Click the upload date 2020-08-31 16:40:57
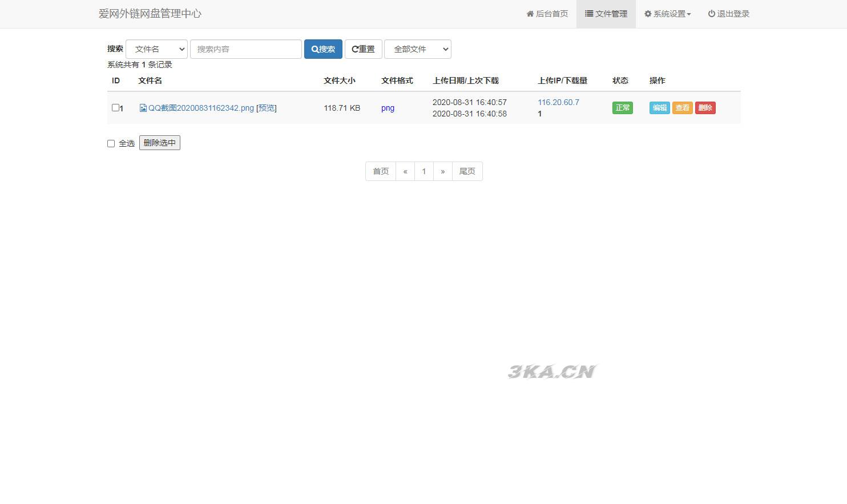 (x=470, y=102)
